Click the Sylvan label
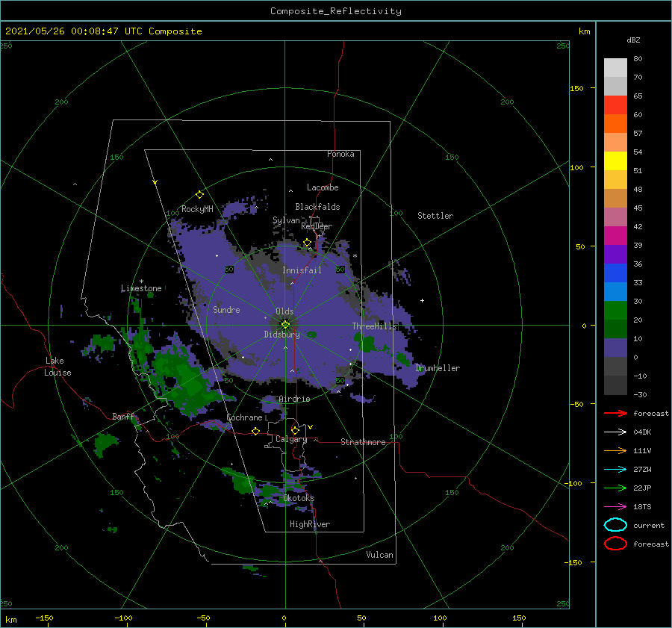The height and width of the screenshot is (628, 672). [286, 220]
